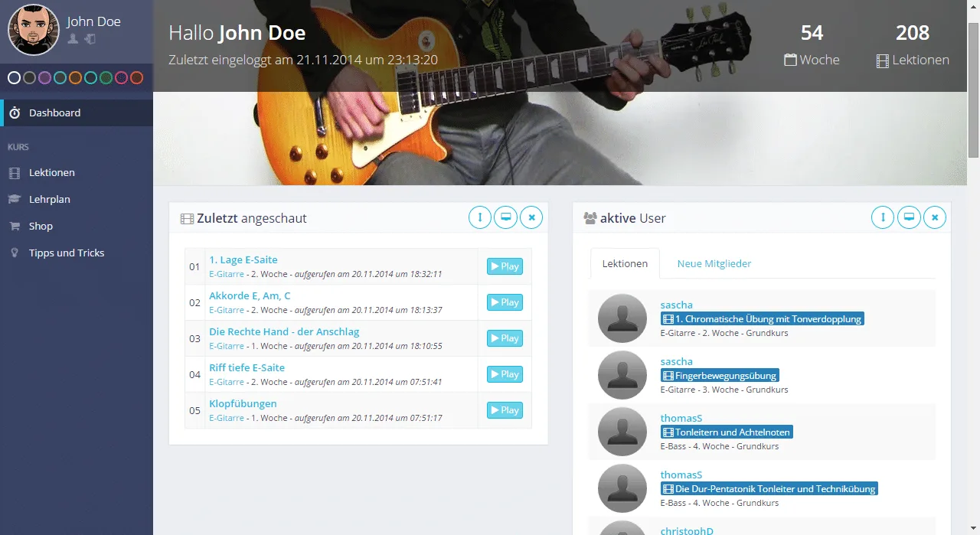Open Die Rechte Hand - der Anschlag link
This screenshot has width=980, height=535.
click(284, 331)
